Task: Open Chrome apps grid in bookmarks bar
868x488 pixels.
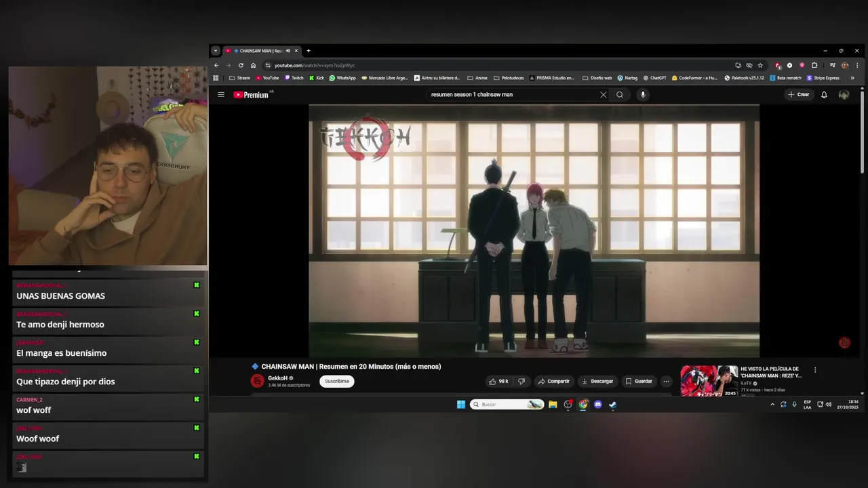Action: pos(217,78)
